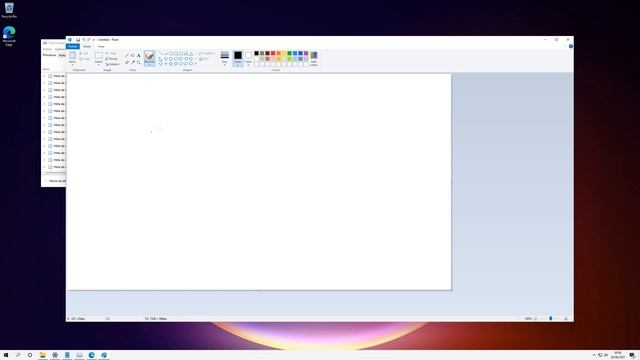Pick the brown palette color in second row
The image size is (640, 360).
pos(267,59)
